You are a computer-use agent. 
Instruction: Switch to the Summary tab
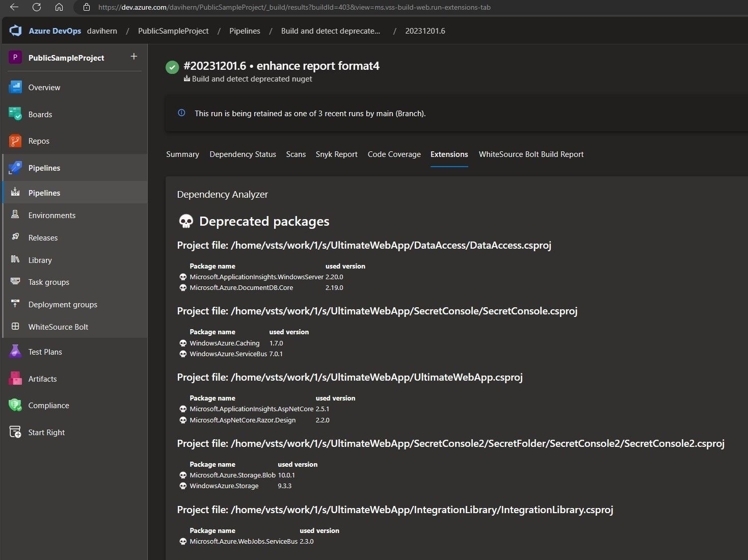182,154
